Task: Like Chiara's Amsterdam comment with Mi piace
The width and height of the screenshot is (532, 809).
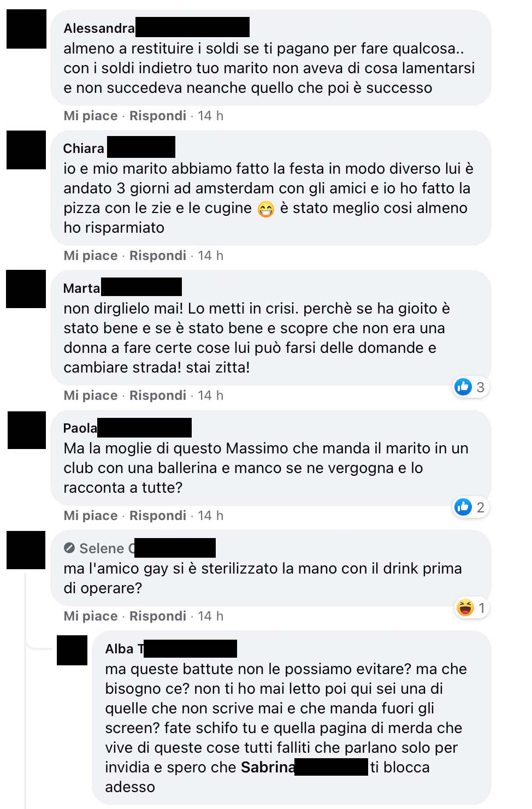Action: coord(91,256)
